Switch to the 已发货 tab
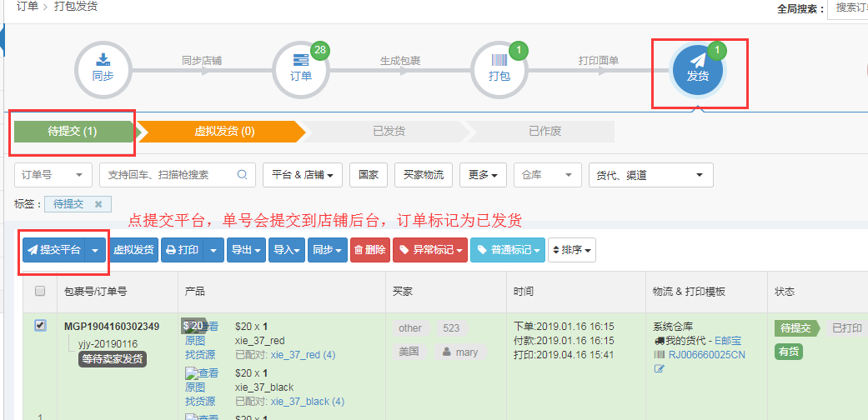The width and height of the screenshot is (868, 420). click(389, 132)
